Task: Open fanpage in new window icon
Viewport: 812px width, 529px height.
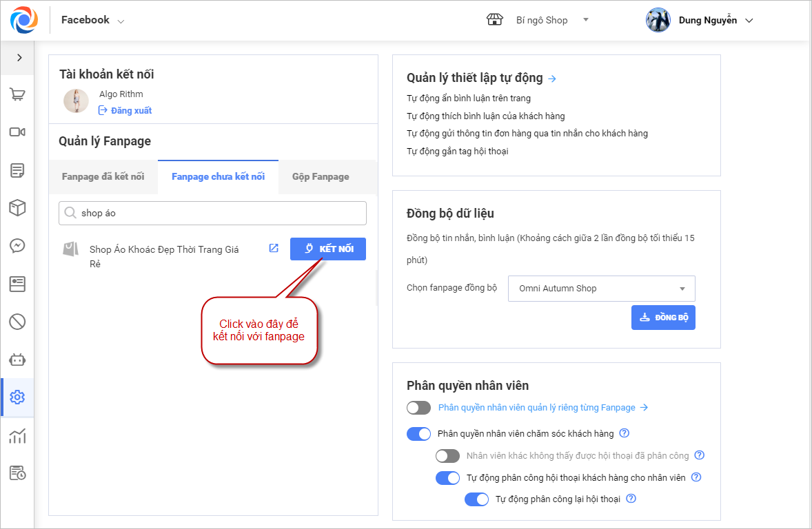Action: click(274, 249)
